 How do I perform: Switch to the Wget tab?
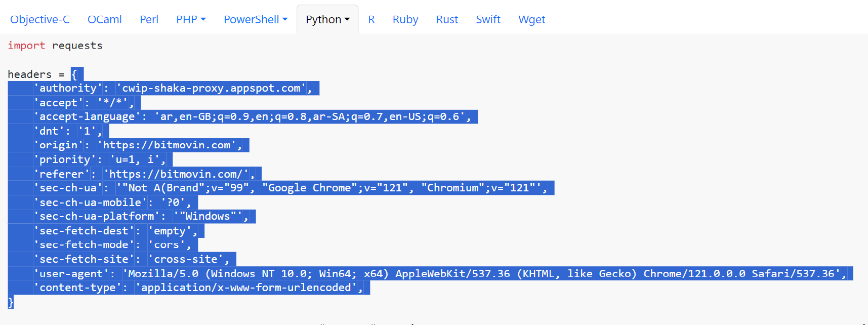(531, 20)
